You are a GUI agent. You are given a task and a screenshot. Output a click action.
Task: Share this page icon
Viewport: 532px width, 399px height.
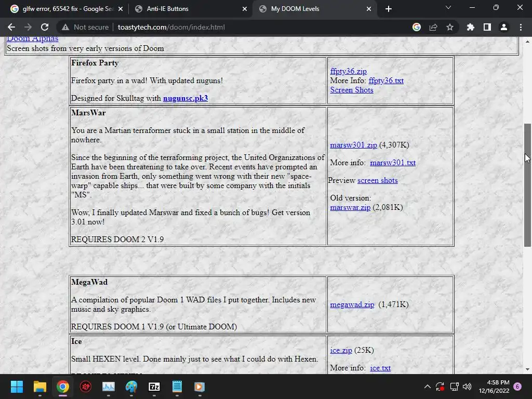point(433,27)
